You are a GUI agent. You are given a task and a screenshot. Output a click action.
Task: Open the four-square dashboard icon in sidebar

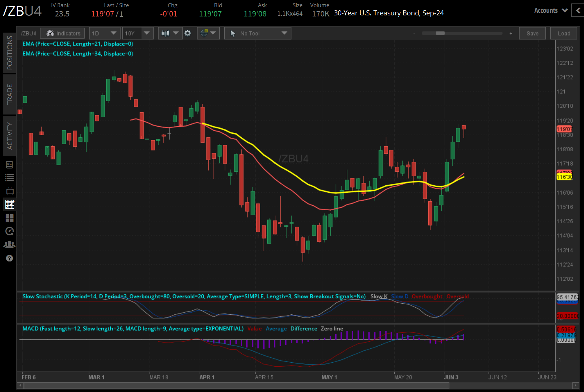[10, 218]
